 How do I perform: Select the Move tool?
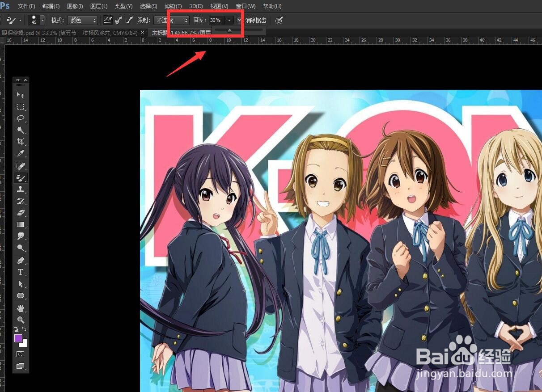point(21,95)
